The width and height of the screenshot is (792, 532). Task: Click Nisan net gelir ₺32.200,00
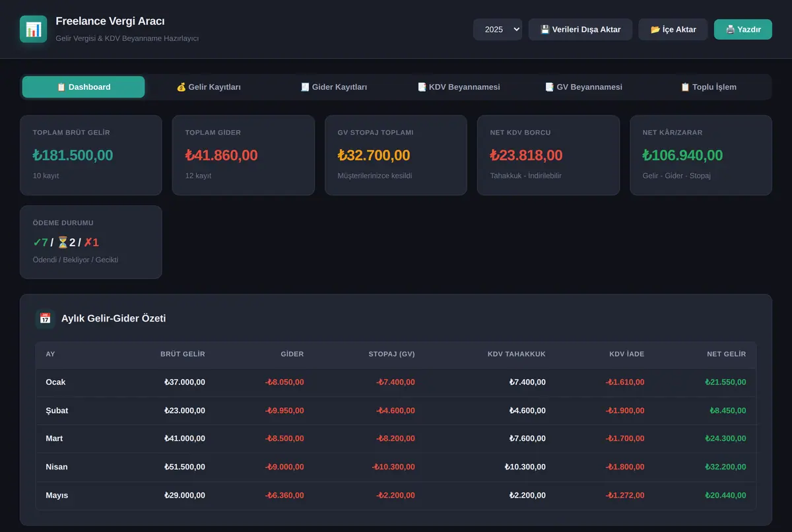[x=725, y=467]
